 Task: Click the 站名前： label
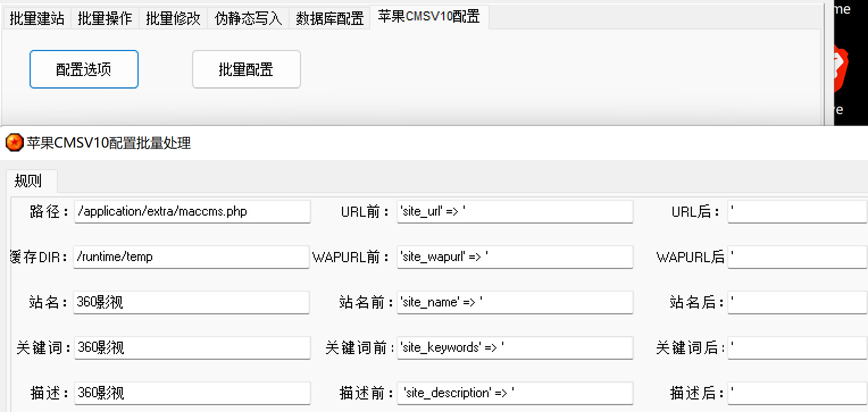(366, 302)
